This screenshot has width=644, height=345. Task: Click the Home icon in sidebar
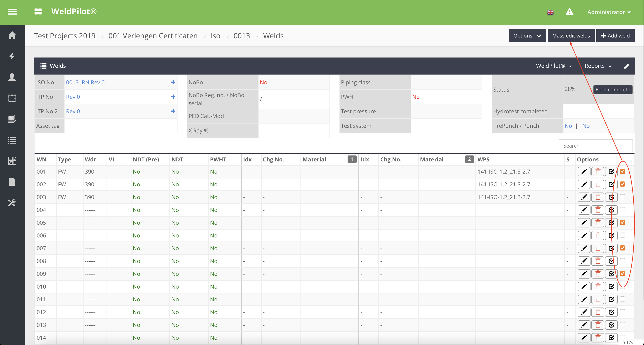coord(12,36)
